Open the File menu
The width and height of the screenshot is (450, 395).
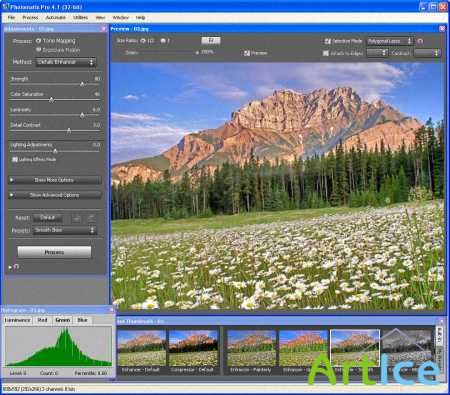point(11,17)
